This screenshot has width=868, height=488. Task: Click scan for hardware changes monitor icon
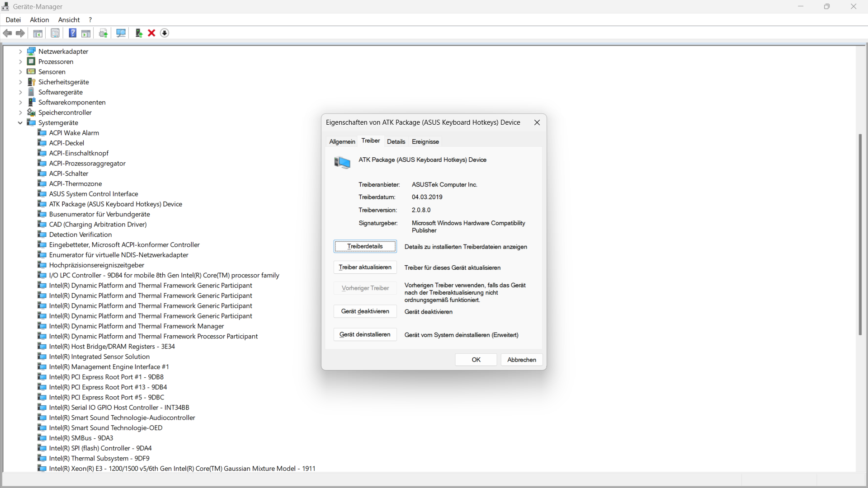point(121,33)
